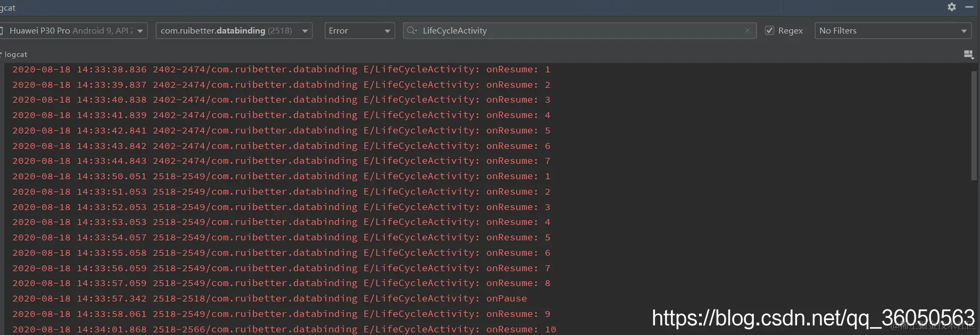
Task: Select log line 14:33:53.053 onResume: 4
Action: (281, 222)
